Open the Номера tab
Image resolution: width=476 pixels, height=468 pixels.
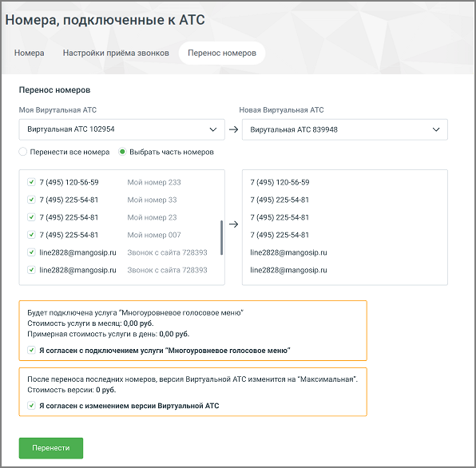(29, 54)
